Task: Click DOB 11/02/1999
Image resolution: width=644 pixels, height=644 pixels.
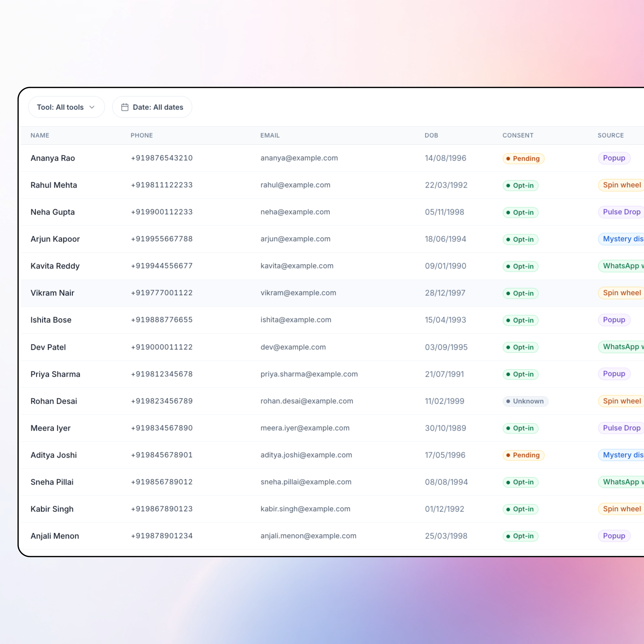Action: [x=444, y=401]
